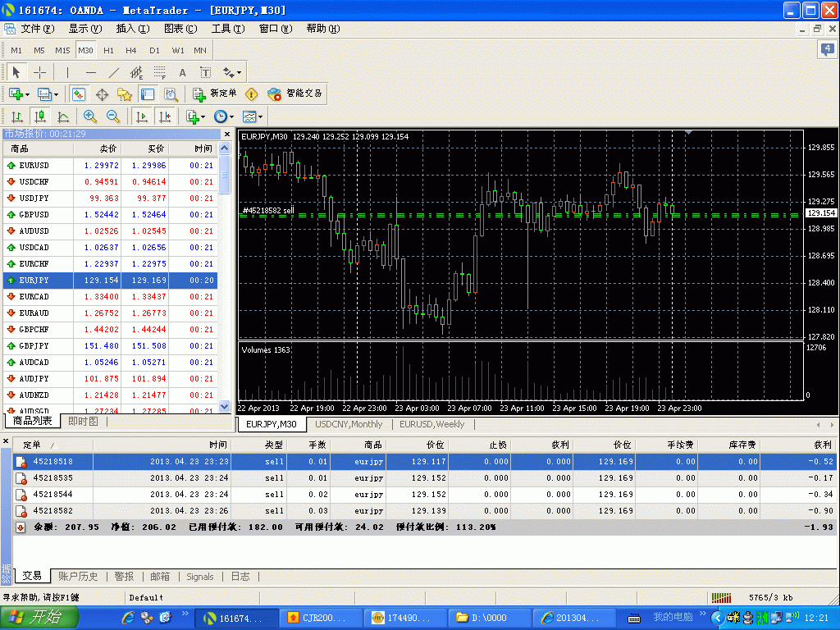The width and height of the screenshot is (840, 630).
Task: Activate the crosshair tool
Action: tap(39, 72)
